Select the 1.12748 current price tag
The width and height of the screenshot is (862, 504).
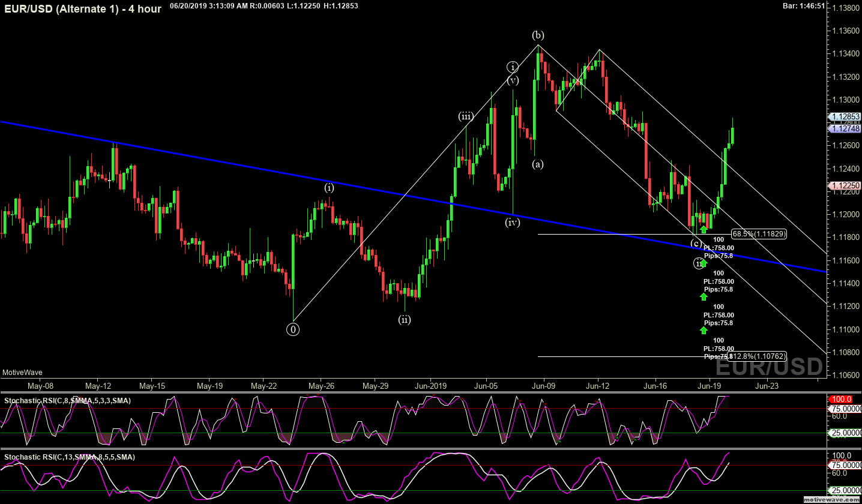(845, 128)
